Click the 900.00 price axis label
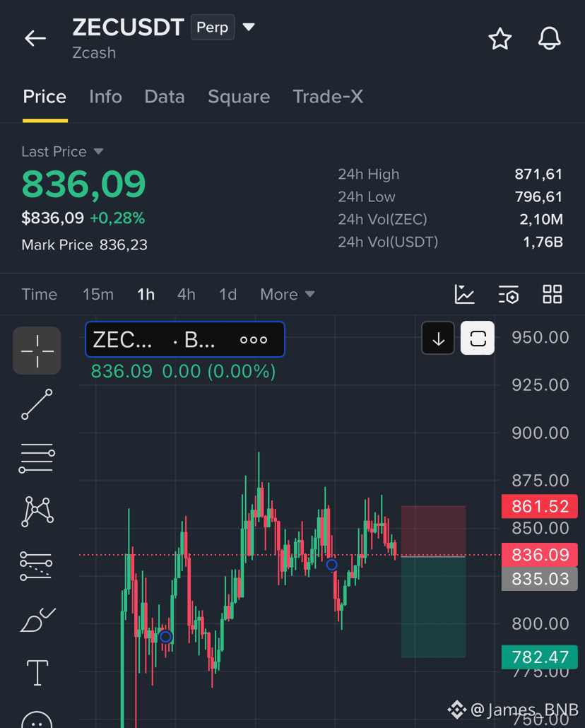The height and width of the screenshot is (728, 585). pyautogui.click(x=540, y=433)
